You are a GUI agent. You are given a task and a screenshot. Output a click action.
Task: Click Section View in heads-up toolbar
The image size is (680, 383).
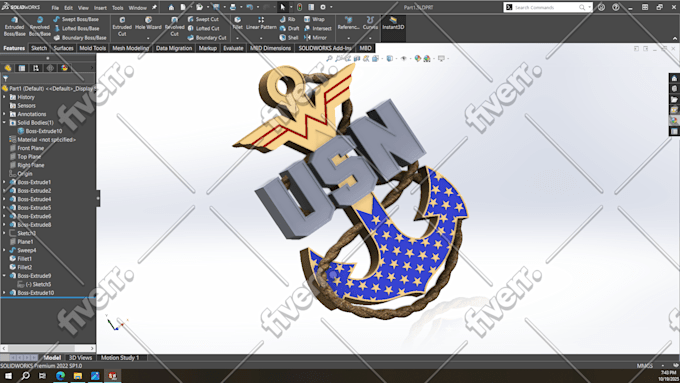pyautogui.click(x=357, y=59)
